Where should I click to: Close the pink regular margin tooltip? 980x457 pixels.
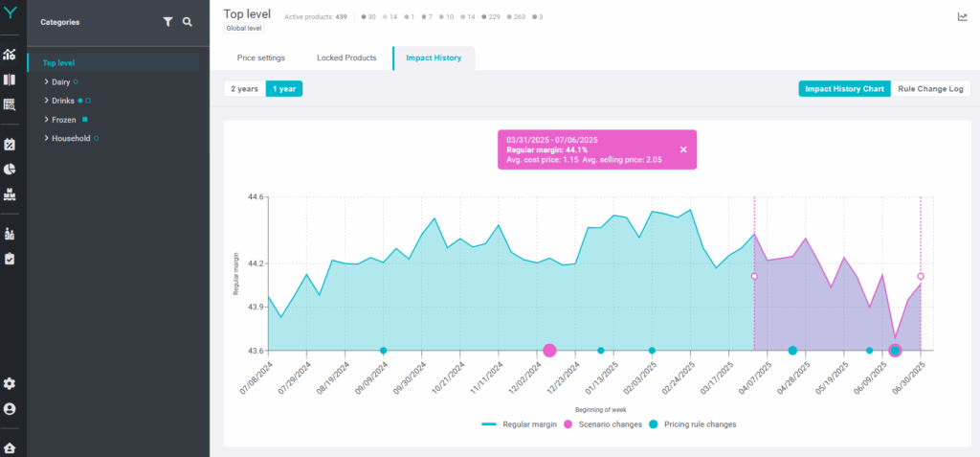click(x=683, y=149)
